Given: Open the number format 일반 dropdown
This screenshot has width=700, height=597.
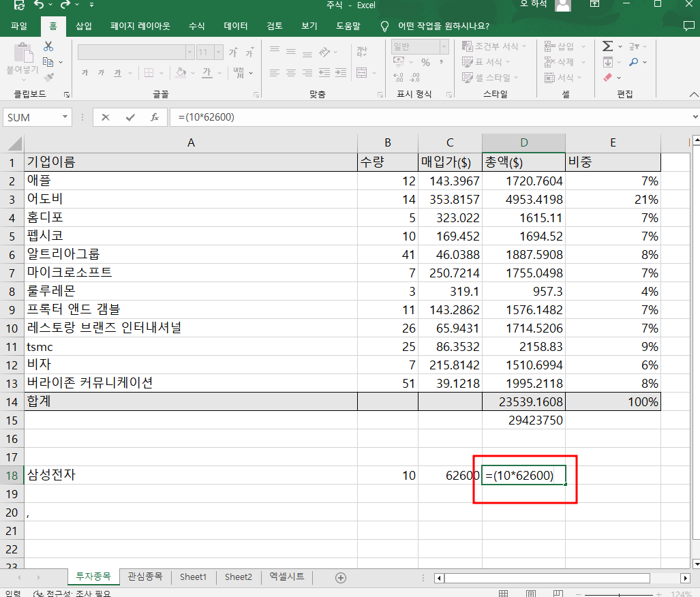Looking at the screenshot, I should tap(444, 46).
